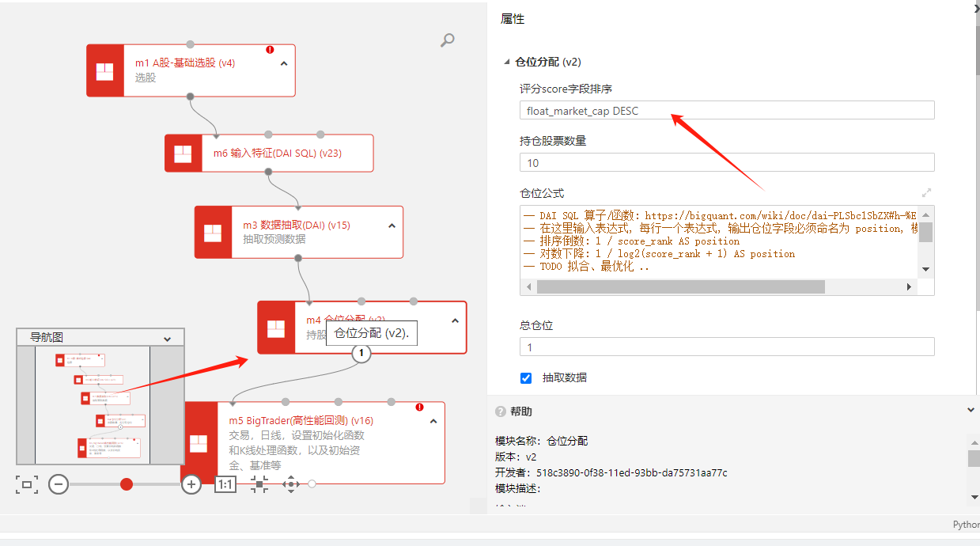Expand the 仓位公式 editor with resize icon

(927, 192)
